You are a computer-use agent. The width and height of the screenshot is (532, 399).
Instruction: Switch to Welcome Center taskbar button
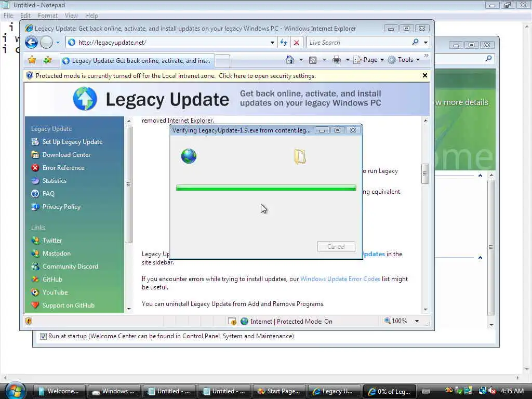pyautogui.click(x=58, y=391)
